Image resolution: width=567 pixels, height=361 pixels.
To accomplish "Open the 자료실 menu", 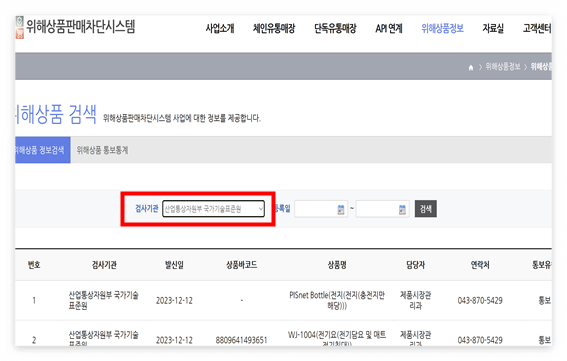I will click(x=493, y=28).
